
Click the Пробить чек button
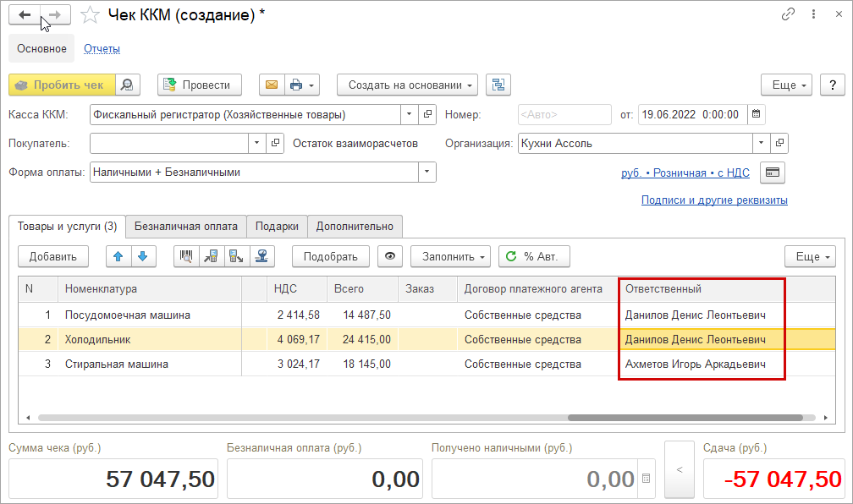click(62, 85)
